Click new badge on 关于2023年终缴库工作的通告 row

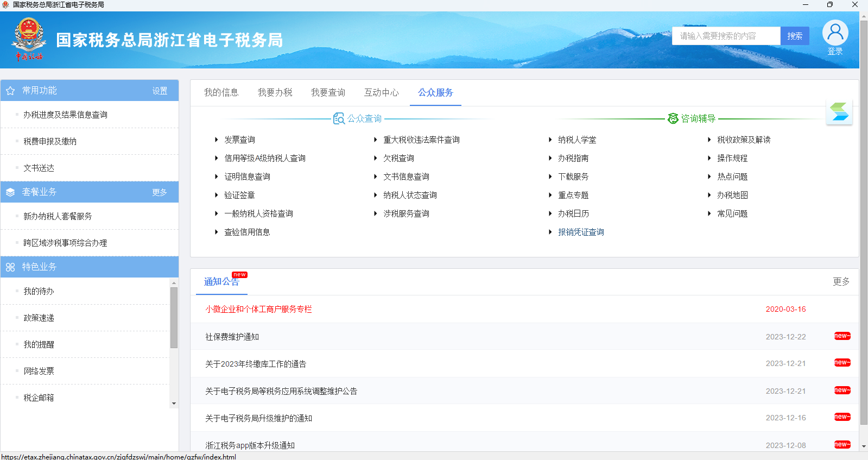tap(842, 363)
